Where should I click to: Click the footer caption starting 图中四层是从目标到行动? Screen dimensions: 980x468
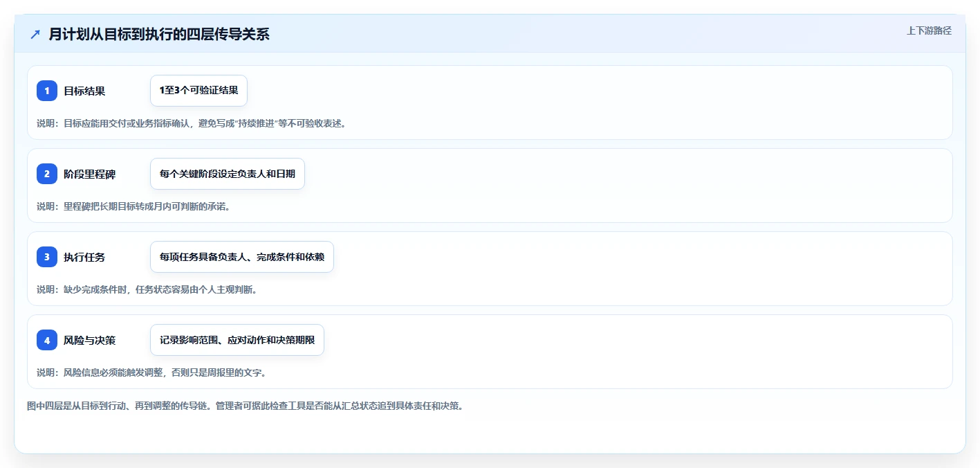245,406
